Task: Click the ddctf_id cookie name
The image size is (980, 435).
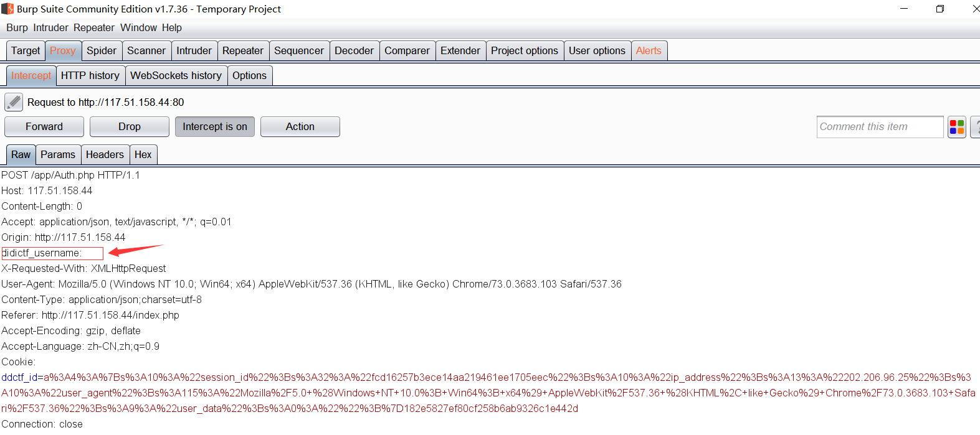Action: tap(19, 378)
